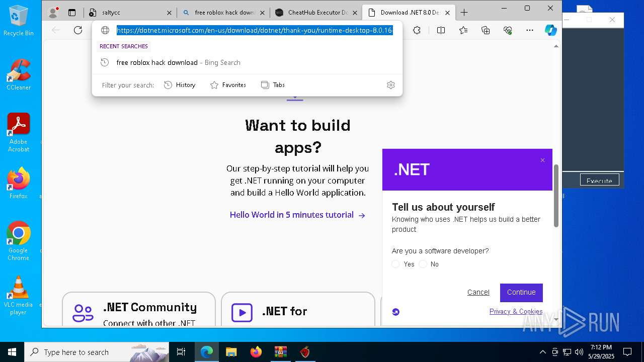This screenshot has height=362, width=644.
Task: Click the taskbar clock showing 7:12 PM
Action: point(601,352)
